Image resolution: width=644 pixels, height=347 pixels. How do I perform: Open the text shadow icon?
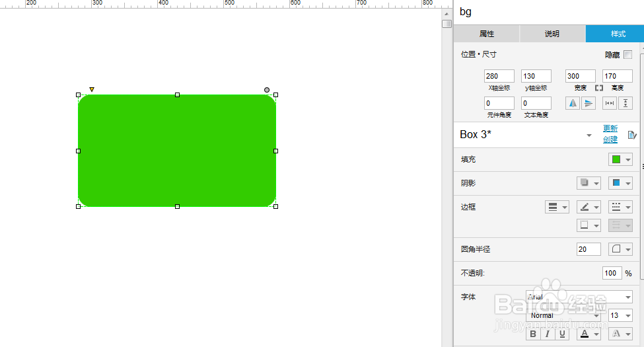pos(620,334)
